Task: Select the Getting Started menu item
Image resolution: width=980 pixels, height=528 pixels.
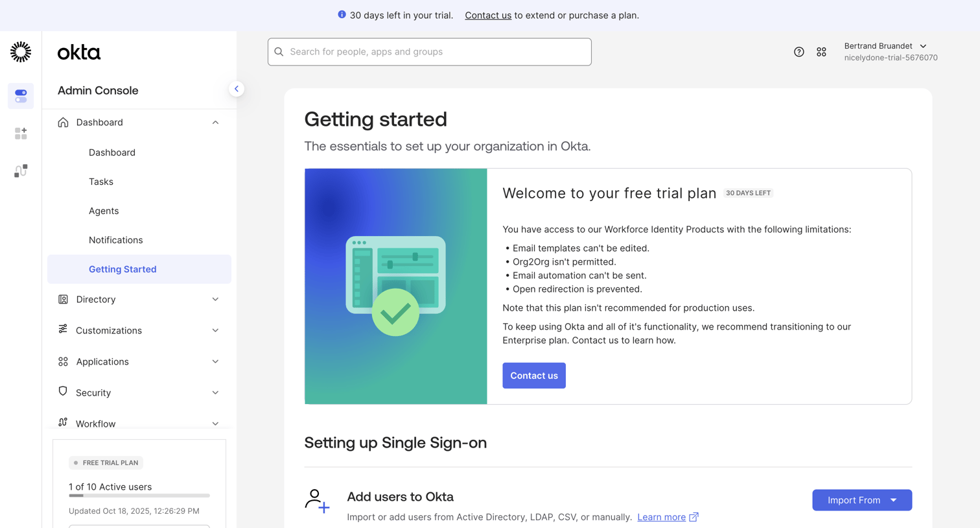Action: (x=139, y=269)
